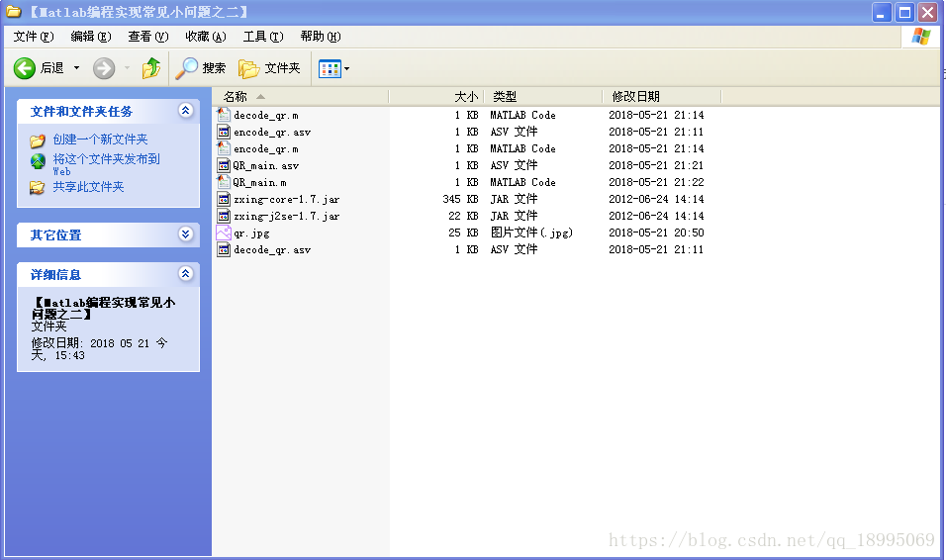Select the zxing-core-1.7.jar file icon
This screenshot has height=560, width=946.
click(x=224, y=199)
